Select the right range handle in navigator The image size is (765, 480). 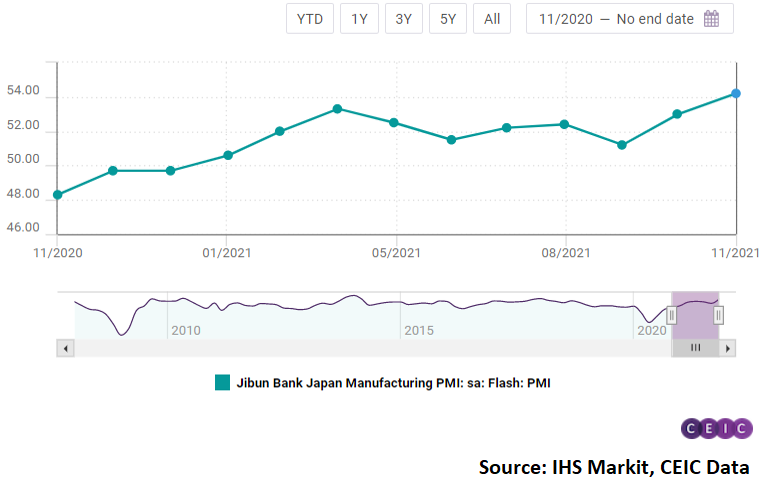(x=718, y=315)
